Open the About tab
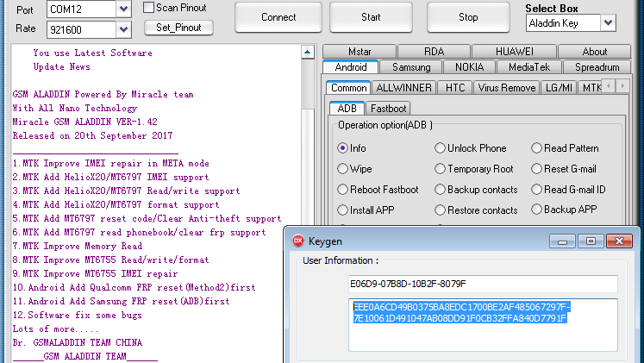This screenshot has width=644, height=363. 594,52
